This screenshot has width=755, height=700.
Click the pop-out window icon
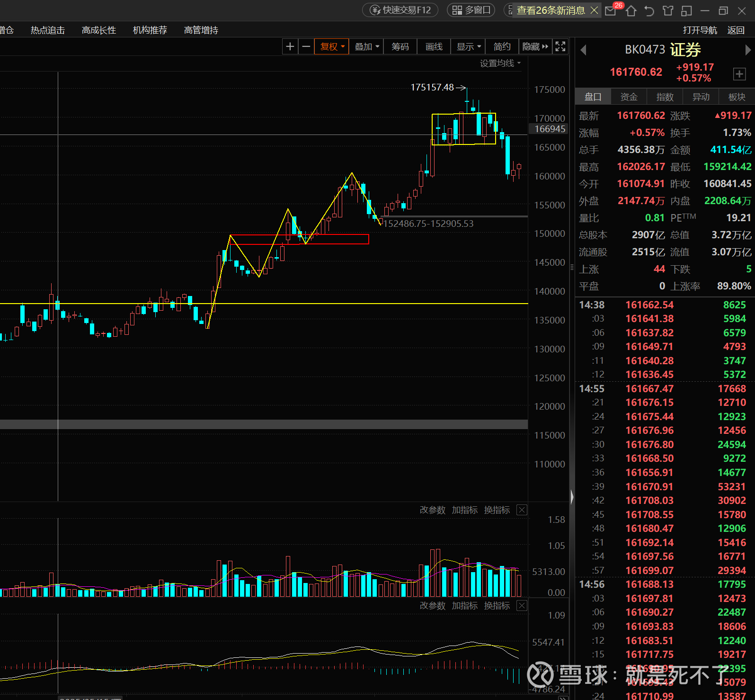[x=687, y=10]
